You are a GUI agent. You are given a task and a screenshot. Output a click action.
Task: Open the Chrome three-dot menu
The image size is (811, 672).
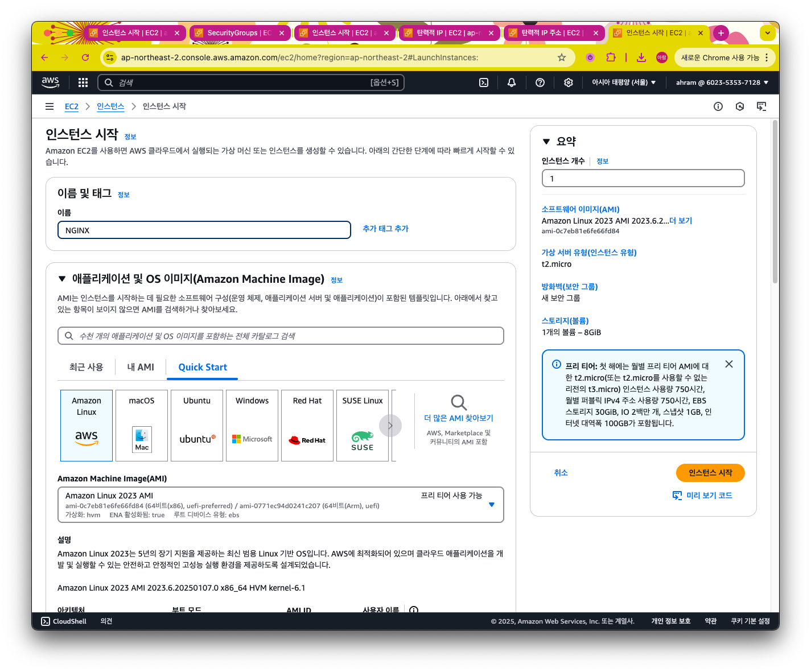point(767,57)
